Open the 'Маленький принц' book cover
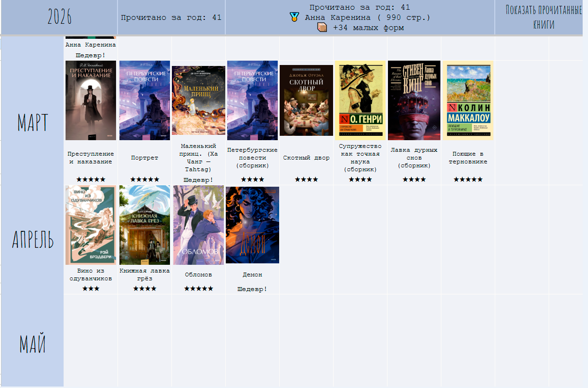 199,100
